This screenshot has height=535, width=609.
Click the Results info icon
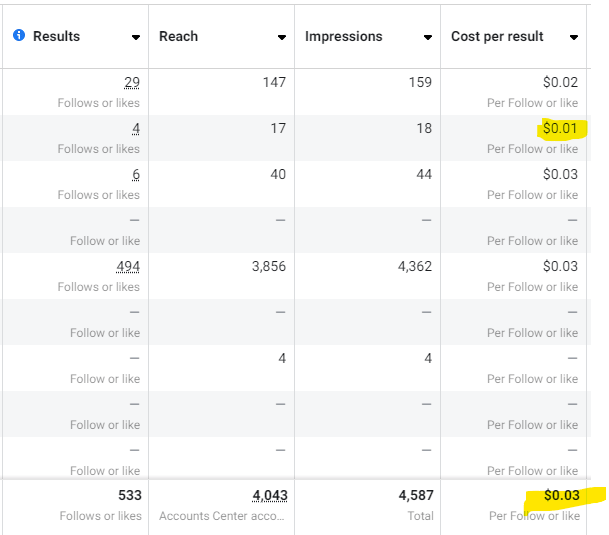pos(19,36)
